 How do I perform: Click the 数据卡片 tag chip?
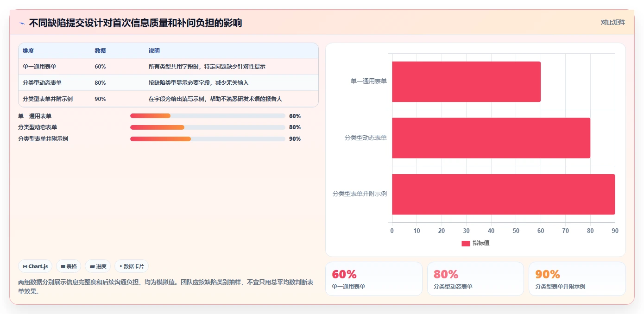[x=132, y=266]
